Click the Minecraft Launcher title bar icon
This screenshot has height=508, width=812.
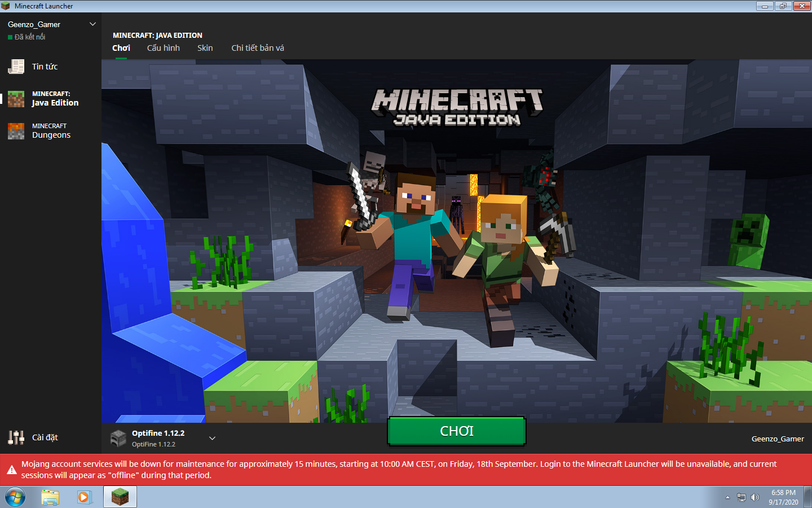6,6
